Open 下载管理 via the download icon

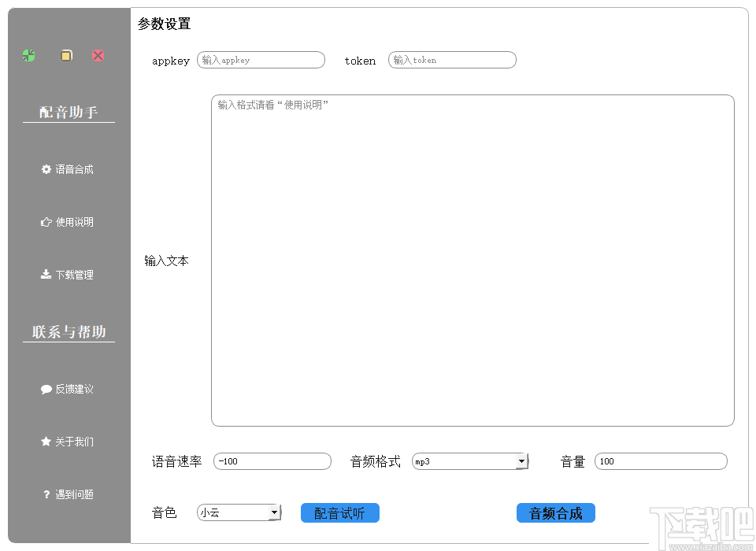point(46,274)
